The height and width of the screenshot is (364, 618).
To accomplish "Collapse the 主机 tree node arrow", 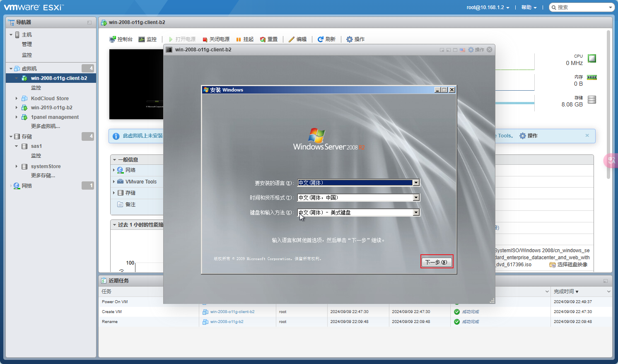I will coord(11,35).
